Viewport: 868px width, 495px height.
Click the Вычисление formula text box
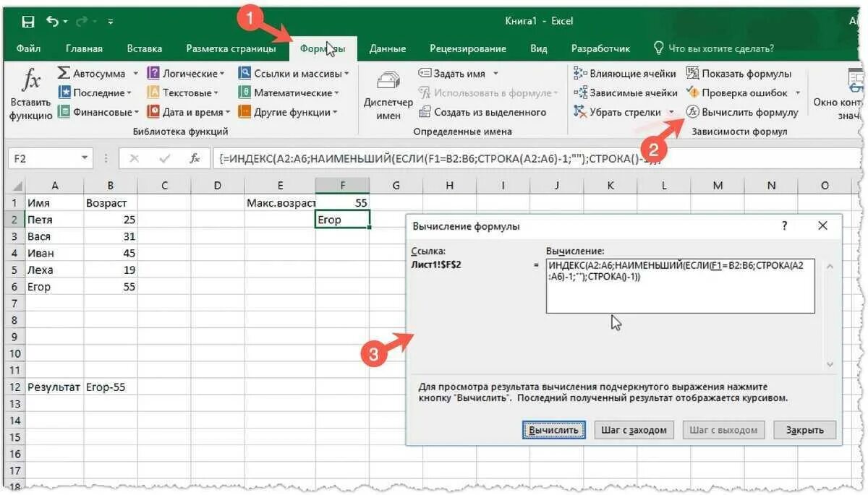pos(681,286)
